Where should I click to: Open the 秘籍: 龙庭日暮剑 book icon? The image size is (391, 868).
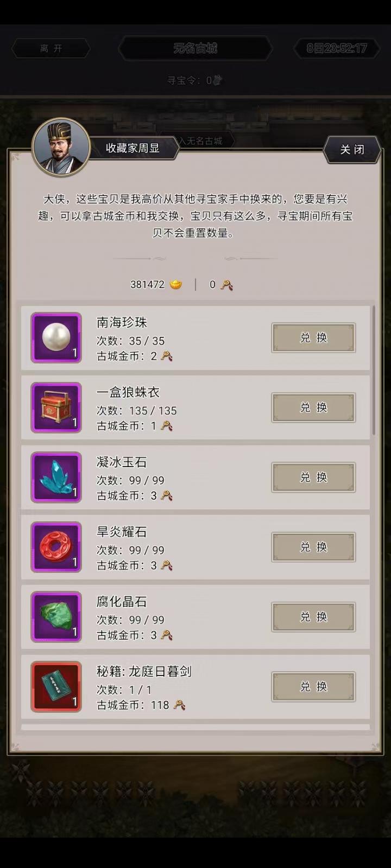pyautogui.click(x=56, y=686)
